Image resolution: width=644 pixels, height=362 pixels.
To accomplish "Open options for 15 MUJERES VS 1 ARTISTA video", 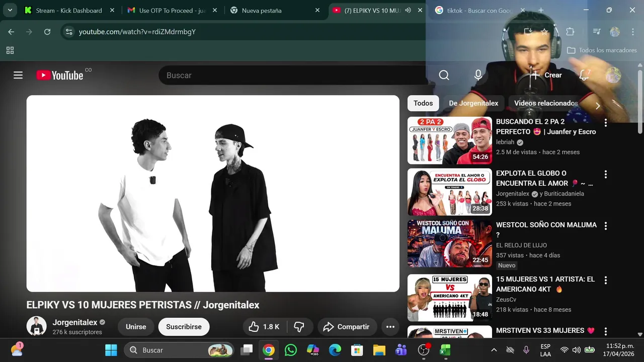I will (606, 280).
